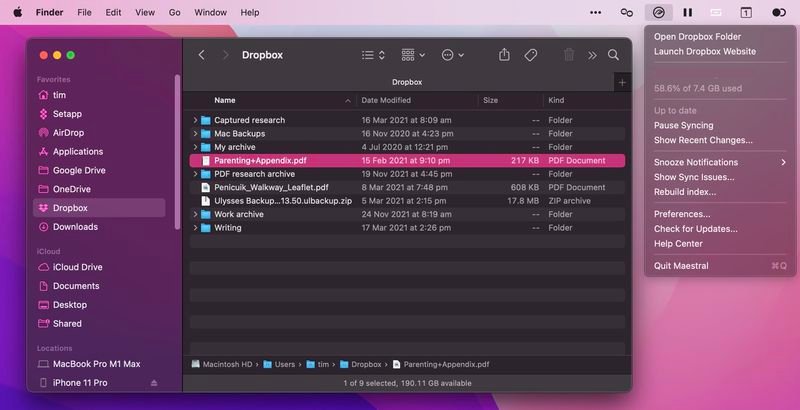Image resolution: width=800 pixels, height=410 pixels.
Task: Open Desktop in the sidebar
Action: (x=99, y=305)
